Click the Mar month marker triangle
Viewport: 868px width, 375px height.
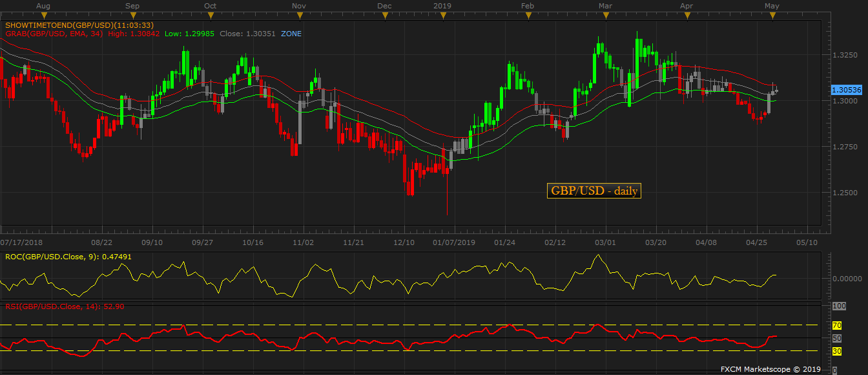click(x=606, y=16)
